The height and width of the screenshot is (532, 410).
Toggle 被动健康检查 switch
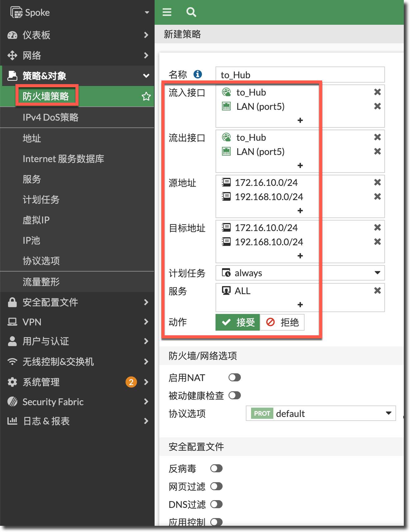pos(234,396)
